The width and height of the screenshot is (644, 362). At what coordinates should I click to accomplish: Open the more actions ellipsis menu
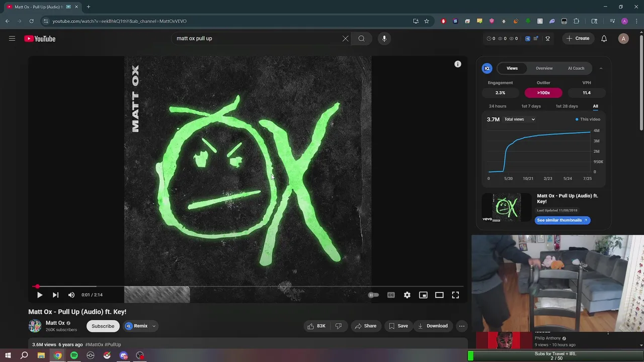(x=461, y=326)
